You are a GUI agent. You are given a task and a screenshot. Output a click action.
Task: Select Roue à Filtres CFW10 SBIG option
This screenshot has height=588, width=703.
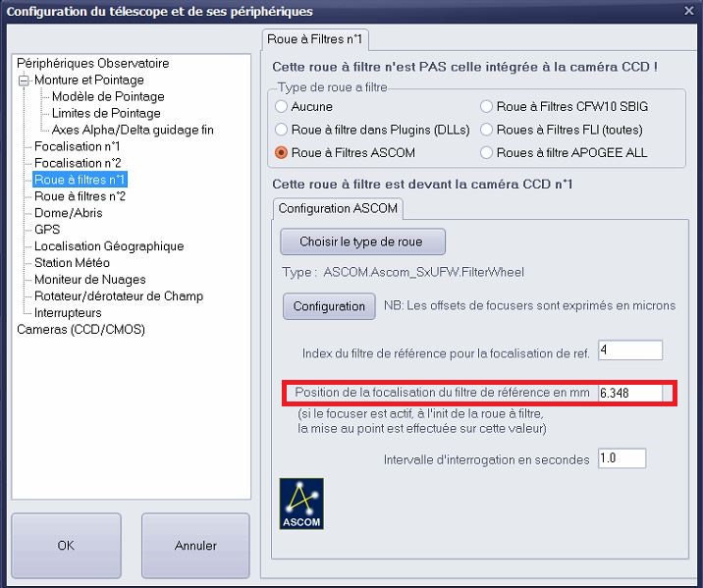coord(487,106)
